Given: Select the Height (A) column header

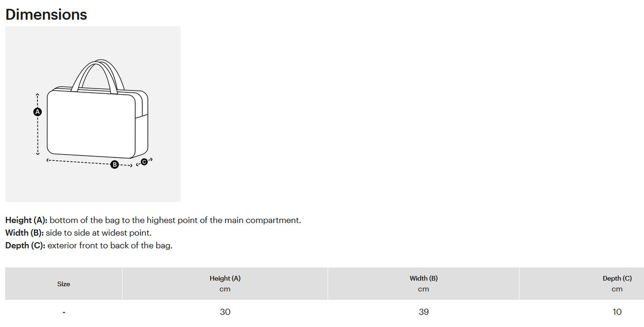Looking at the screenshot, I should pyautogui.click(x=225, y=278).
